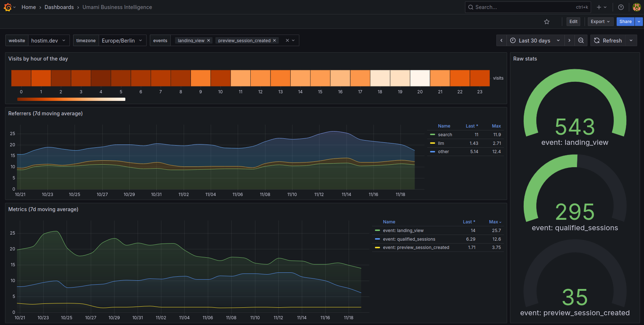Star this dashboard as favorite

547,22
